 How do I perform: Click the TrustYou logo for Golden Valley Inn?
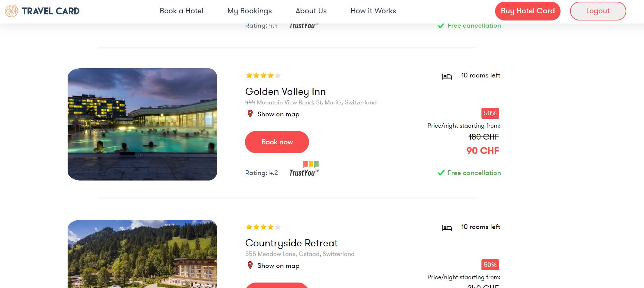click(304, 169)
